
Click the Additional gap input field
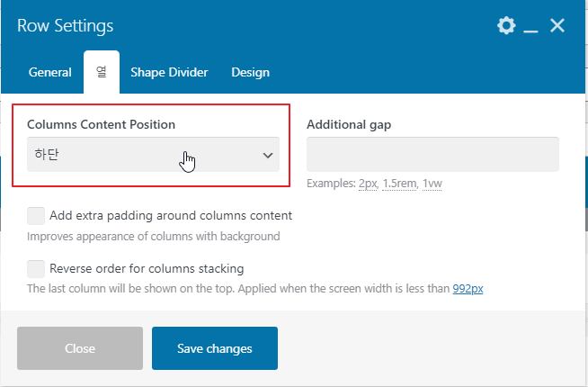[x=432, y=154]
